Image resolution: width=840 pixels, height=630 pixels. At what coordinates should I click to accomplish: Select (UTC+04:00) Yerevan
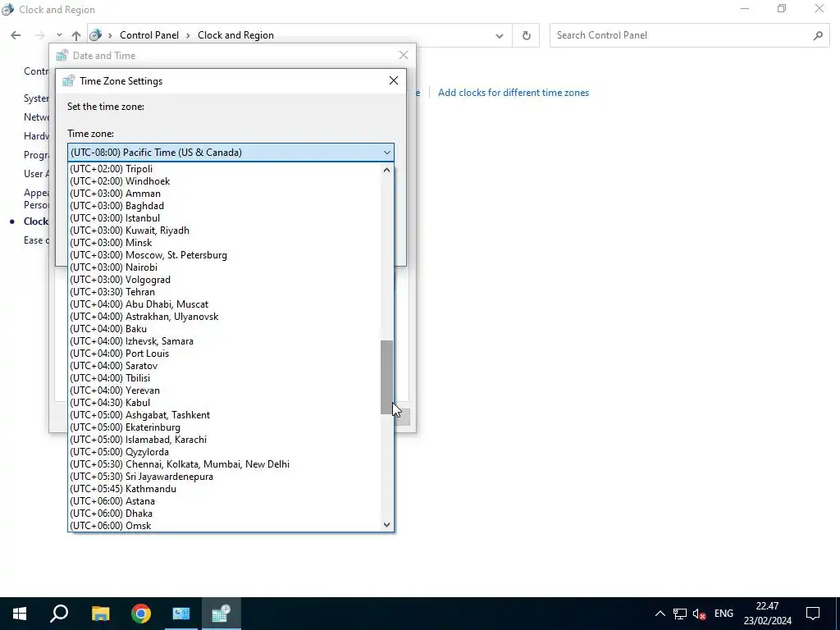tap(224, 390)
